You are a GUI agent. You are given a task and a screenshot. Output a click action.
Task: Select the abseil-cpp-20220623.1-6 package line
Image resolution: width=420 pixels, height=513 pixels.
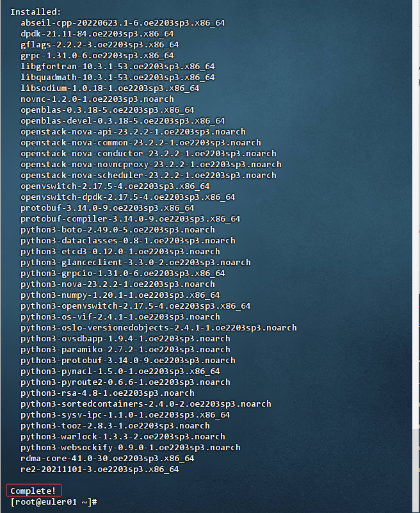pyautogui.click(x=123, y=23)
